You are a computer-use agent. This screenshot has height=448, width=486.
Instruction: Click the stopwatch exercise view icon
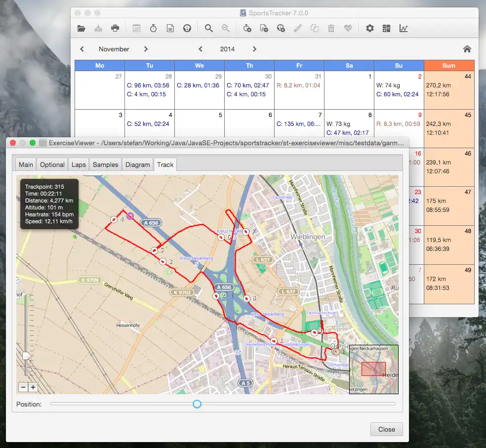[x=154, y=29]
